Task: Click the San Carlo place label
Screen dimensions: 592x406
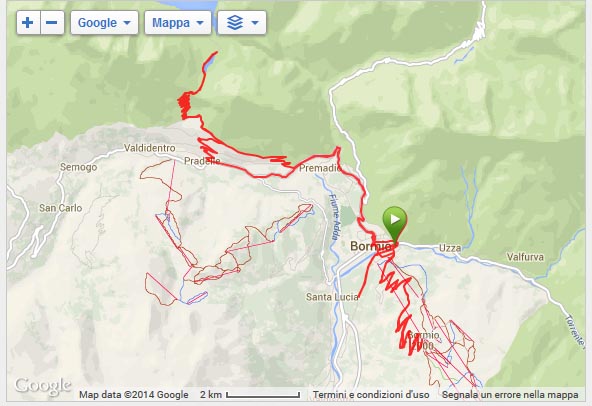Action: tap(61, 208)
